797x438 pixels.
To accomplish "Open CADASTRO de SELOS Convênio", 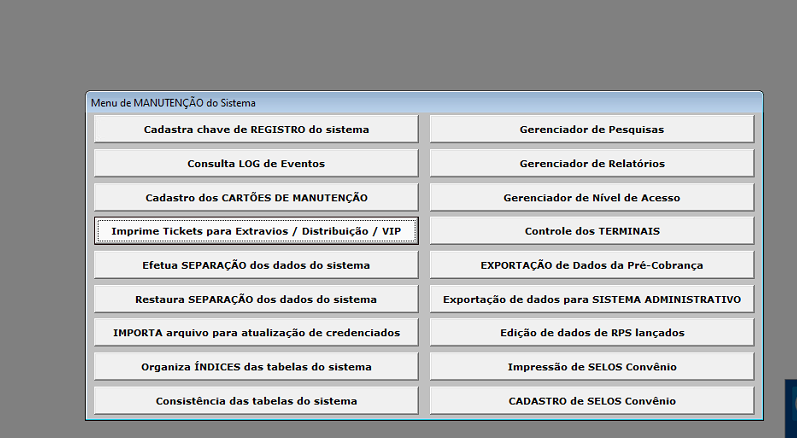I will [591, 400].
